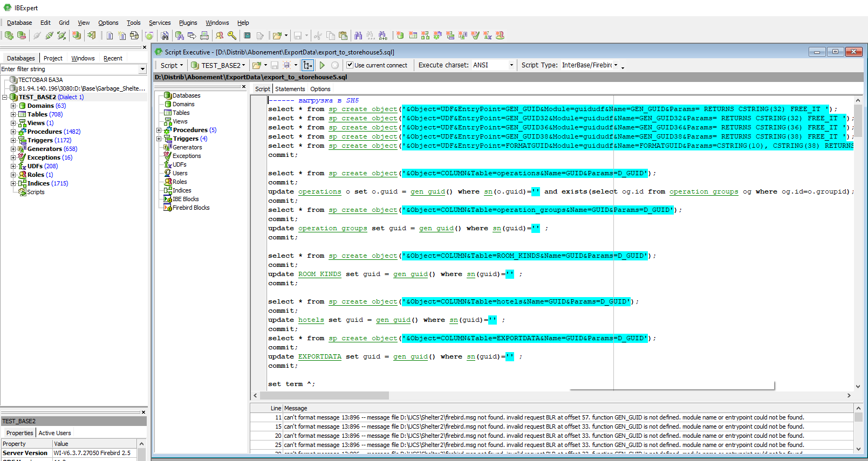
Task: Open the Script Type dropdown
Action: [x=616, y=65]
